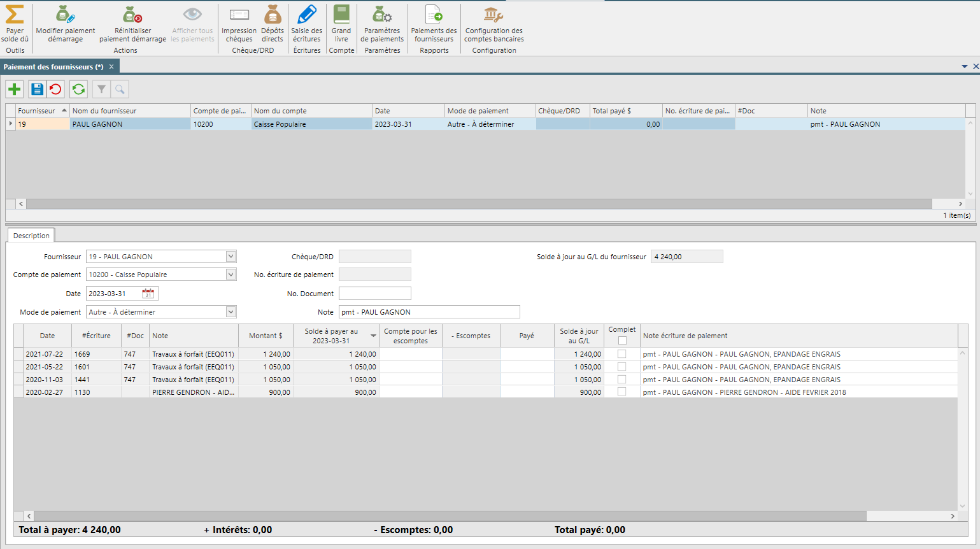Click the Note field with pmt - PAUL GAGNON
Viewport: 980px width, 549px height.
[429, 312]
